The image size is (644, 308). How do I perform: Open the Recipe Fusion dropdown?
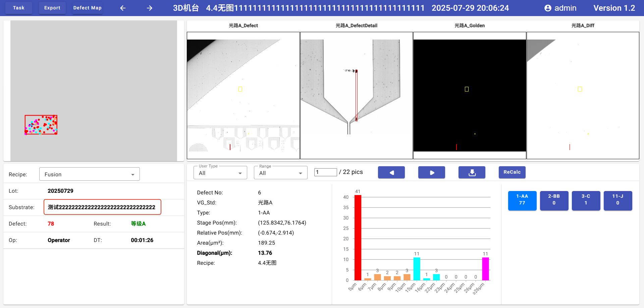89,174
